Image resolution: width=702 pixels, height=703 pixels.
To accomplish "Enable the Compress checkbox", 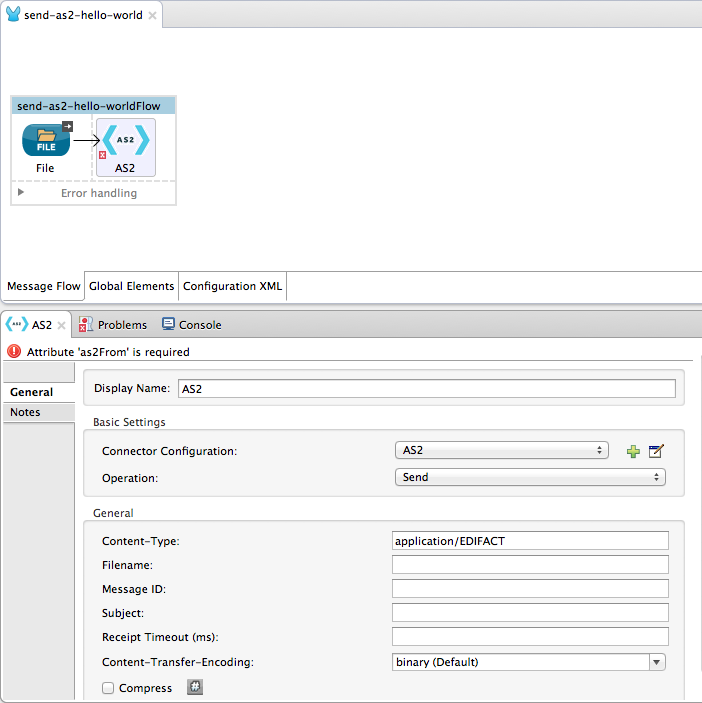I will (x=108, y=688).
